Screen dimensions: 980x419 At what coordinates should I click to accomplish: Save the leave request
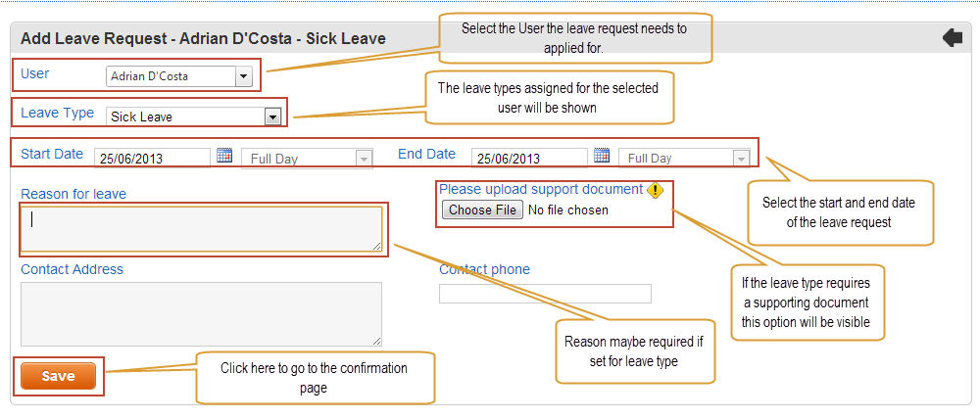click(x=58, y=376)
